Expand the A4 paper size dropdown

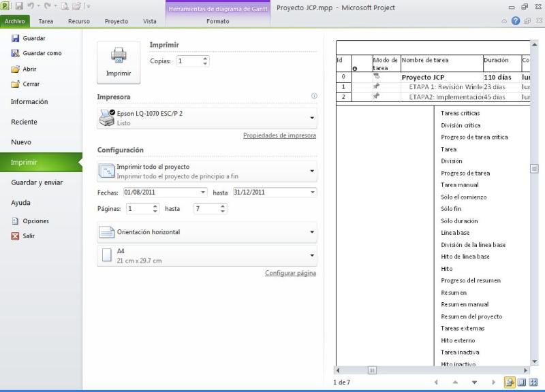pos(206,256)
